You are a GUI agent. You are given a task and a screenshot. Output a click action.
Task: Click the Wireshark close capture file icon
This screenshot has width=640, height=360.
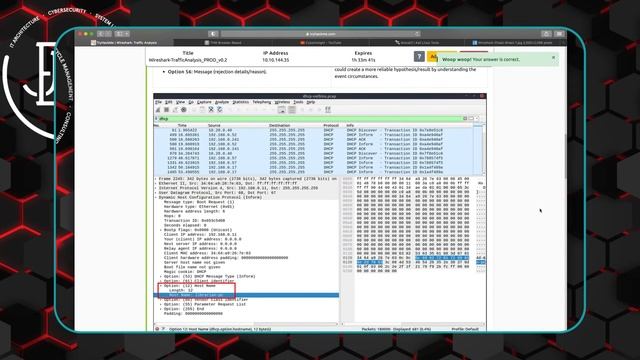211,110
